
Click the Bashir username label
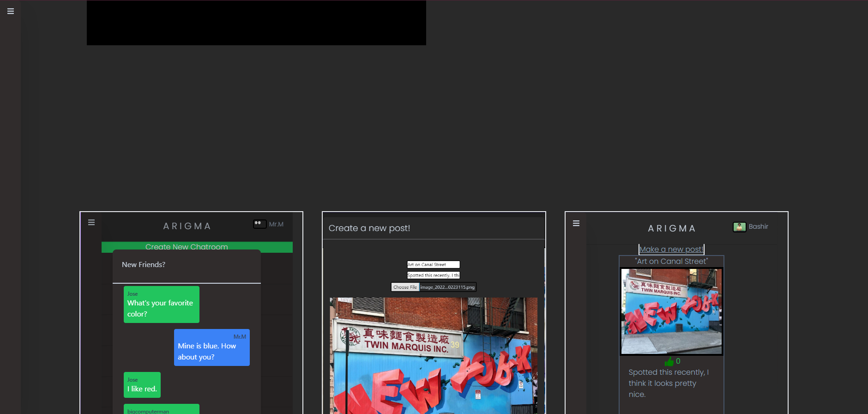[759, 226]
